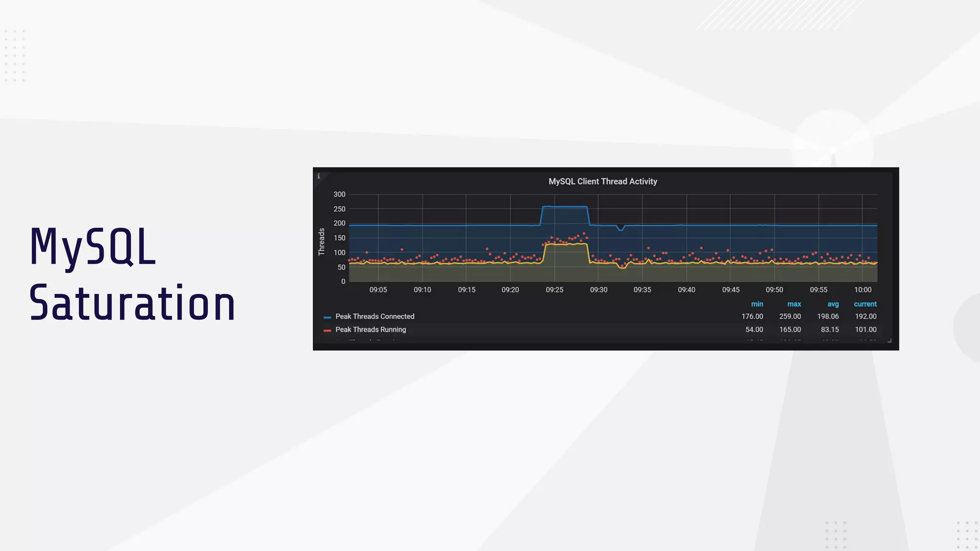The width and height of the screenshot is (980, 551).
Task: Toggle the Peak Threads Connected series label
Action: click(x=375, y=317)
